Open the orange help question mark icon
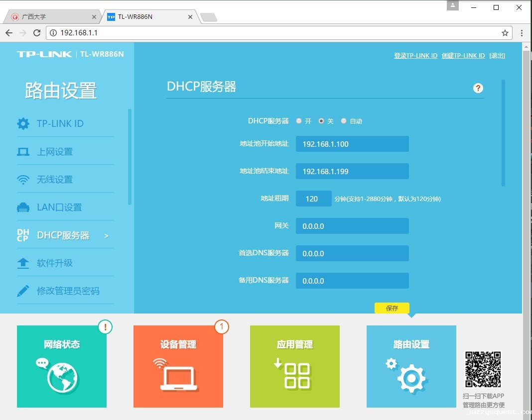Screen dimensions: 532x420 pyautogui.click(x=478, y=88)
